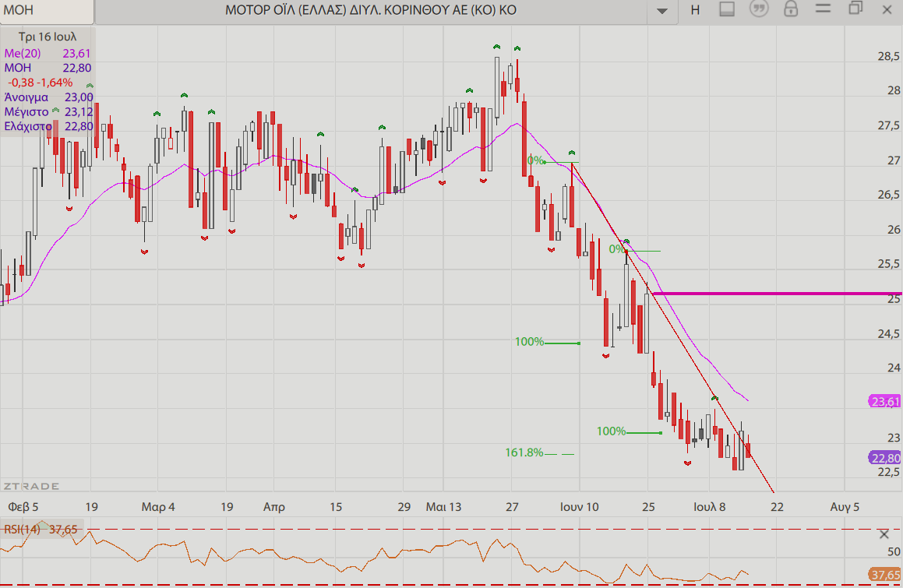Click the Τρι 16 Ιουλ date header
This screenshot has width=903, height=588.
pos(48,37)
